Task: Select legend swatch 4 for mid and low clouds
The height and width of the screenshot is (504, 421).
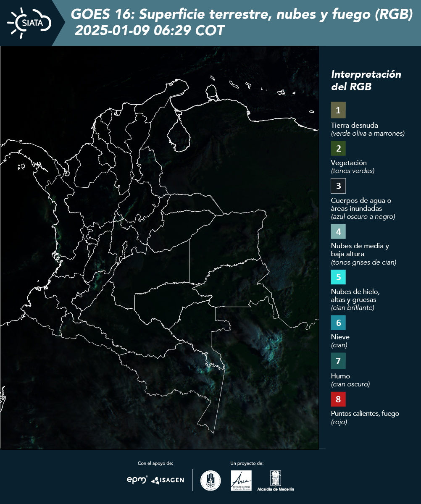Action: click(x=338, y=231)
